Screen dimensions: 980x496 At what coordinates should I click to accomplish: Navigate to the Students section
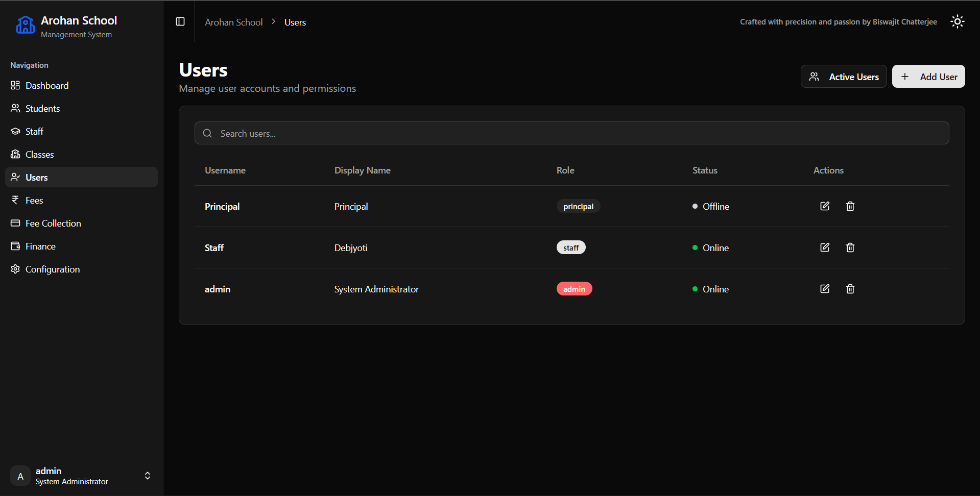tap(42, 108)
